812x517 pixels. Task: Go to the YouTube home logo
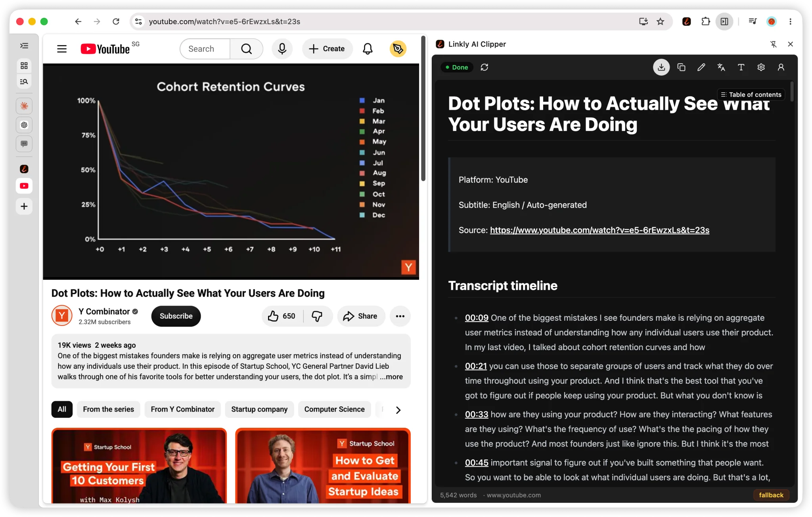105,49
